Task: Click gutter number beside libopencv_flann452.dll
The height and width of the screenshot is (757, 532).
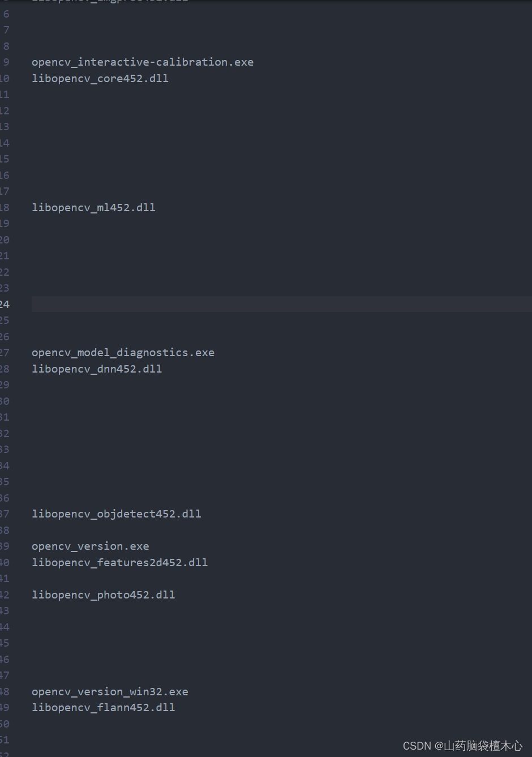Action: coord(5,708)
